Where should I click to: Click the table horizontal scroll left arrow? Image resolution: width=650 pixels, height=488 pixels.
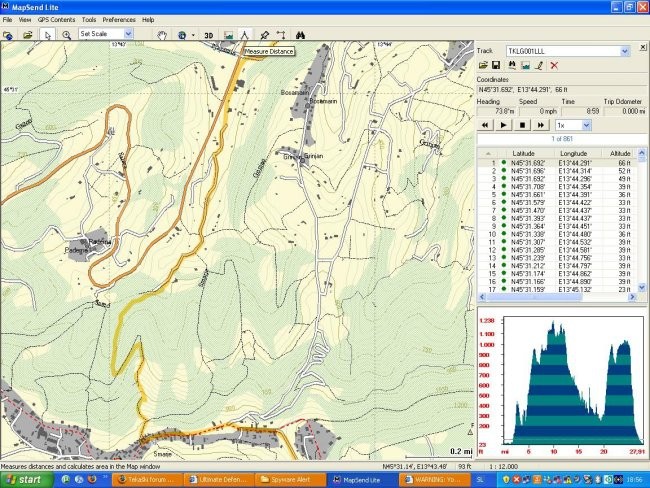click(x=482, y=297)
